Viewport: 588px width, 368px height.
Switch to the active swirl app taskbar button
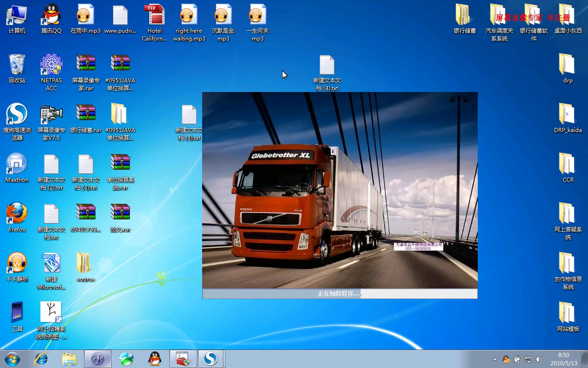coord(98,359)
